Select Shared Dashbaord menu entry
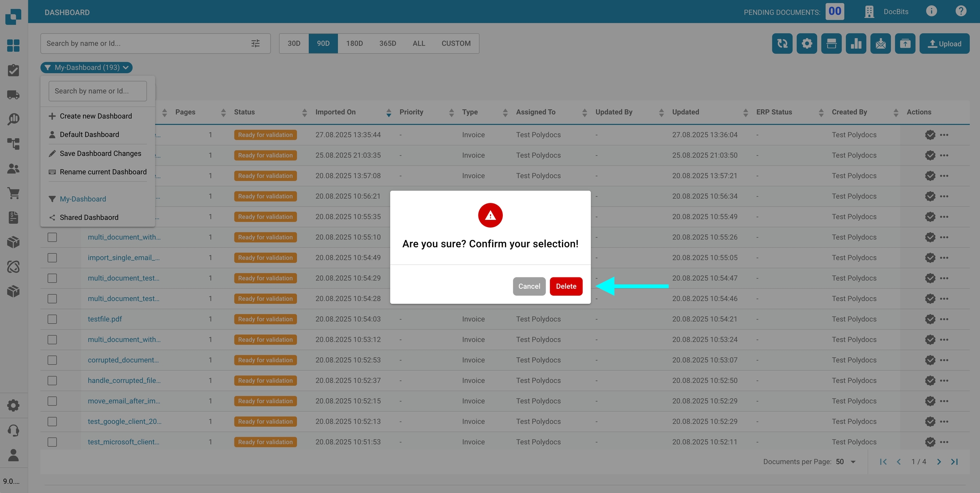980x493 pixels. (89, 217)
